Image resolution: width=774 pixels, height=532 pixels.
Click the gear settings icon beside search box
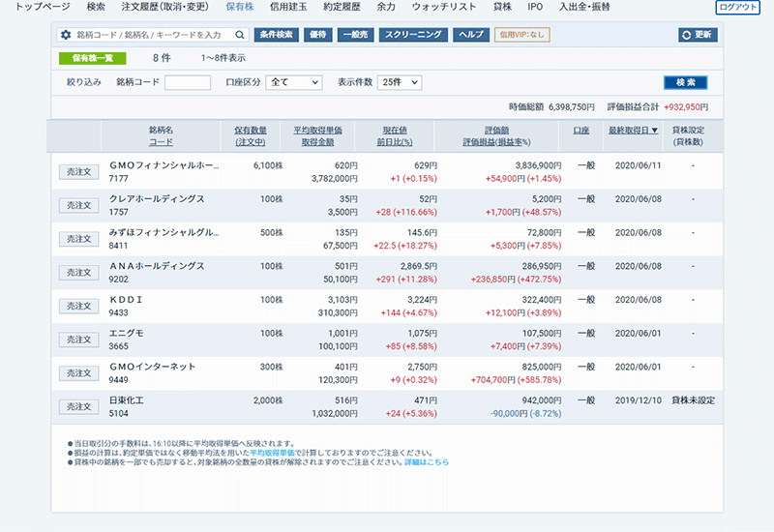[66, 35]
